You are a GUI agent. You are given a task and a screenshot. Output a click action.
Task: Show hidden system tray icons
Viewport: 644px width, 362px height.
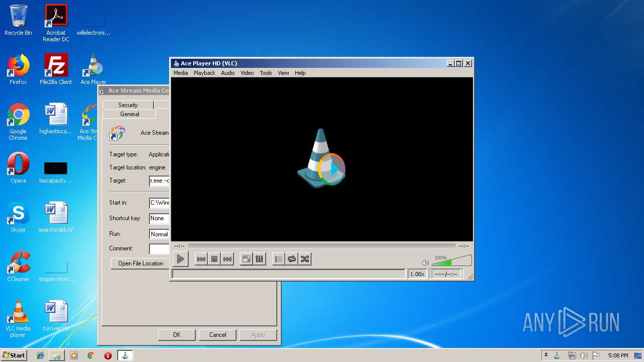pyautogui.click(x=546, y=355)
